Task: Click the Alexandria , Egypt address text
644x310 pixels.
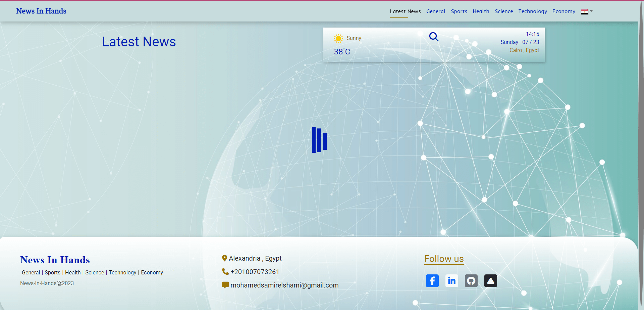Action: (x=255, y=258)
